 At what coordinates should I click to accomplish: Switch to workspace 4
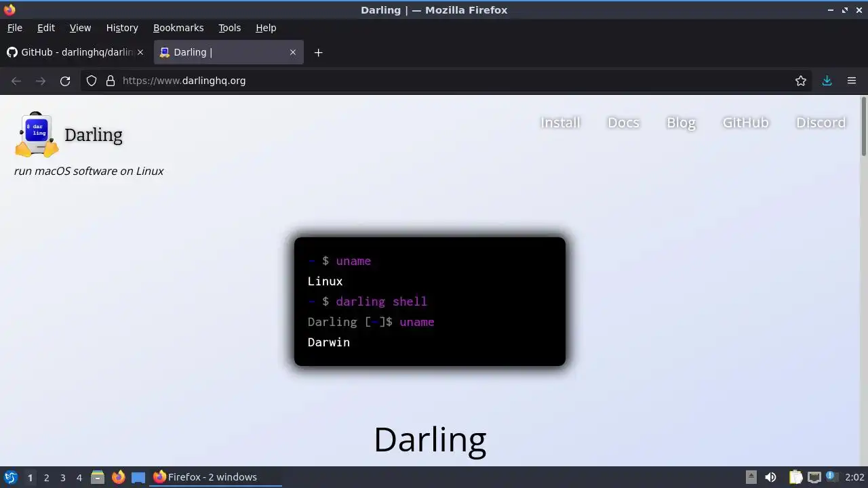tap(79, 477)
